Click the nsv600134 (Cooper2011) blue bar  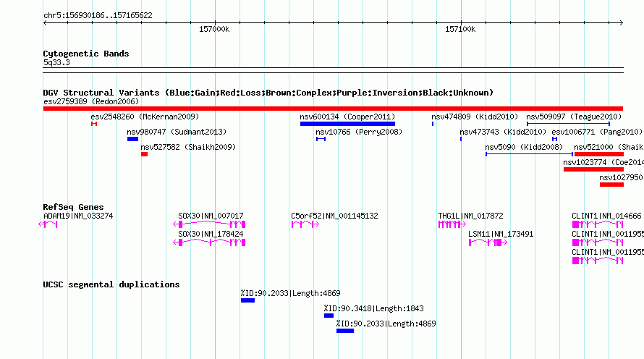[x=347, y=124]
